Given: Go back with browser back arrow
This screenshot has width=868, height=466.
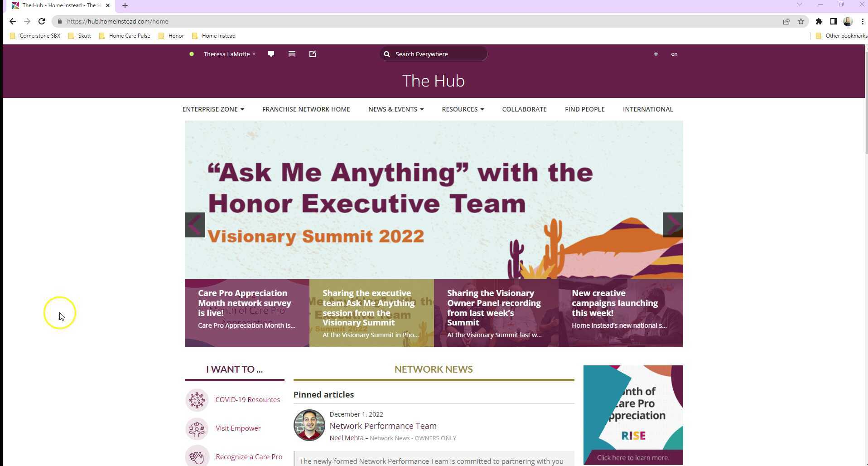Looking at the screenshot, I should (x=12, y=21).
